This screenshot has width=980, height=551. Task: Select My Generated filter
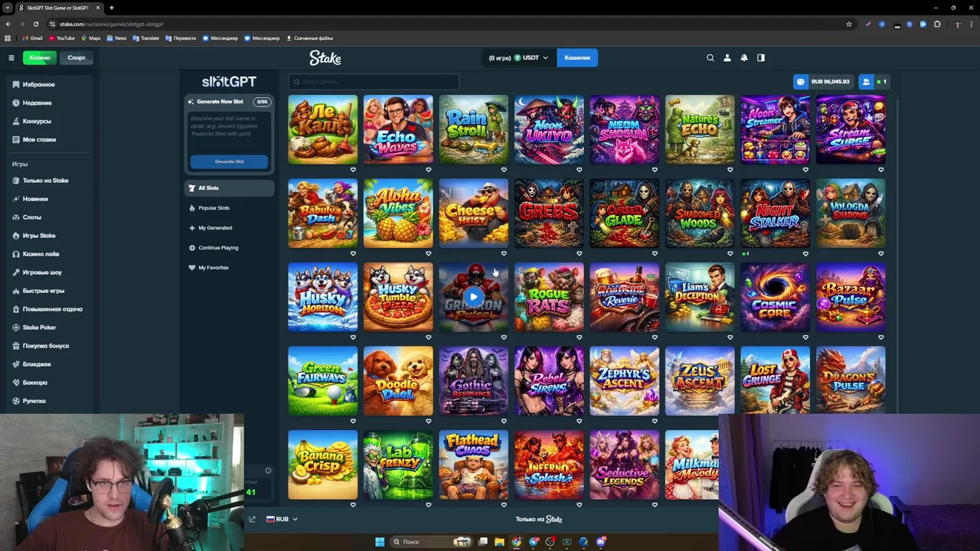229,227
